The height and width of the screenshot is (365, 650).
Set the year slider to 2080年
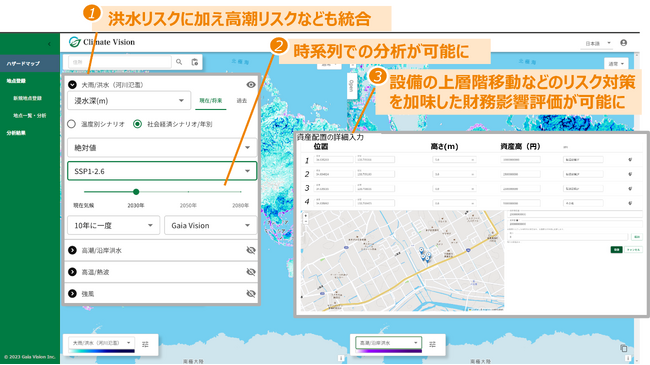(x=240, y=192)
